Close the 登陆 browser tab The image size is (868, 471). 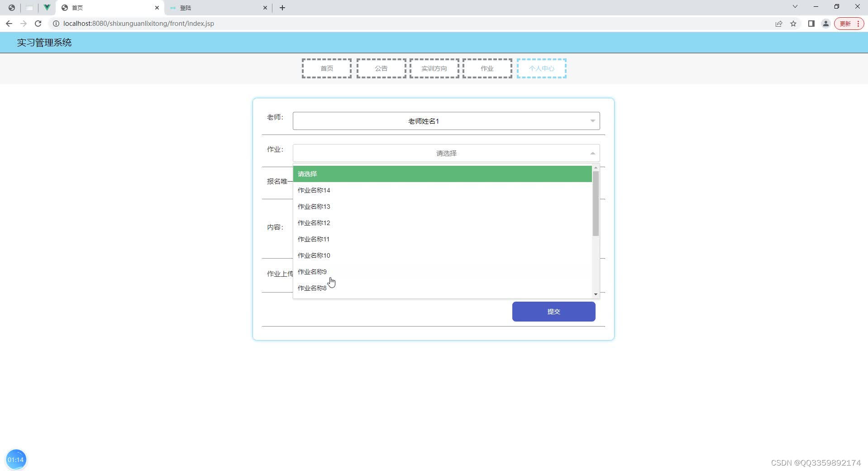pyautogui.click(x=265, y=8)
